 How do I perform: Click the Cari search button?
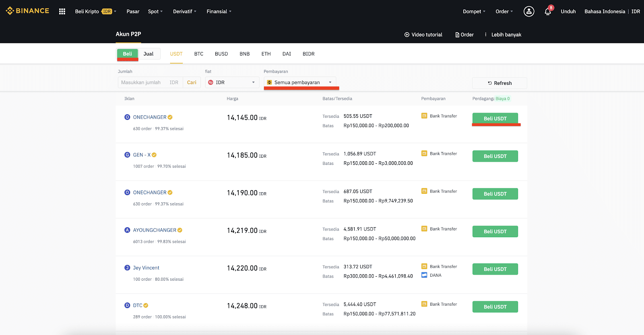tap(192, 82)
